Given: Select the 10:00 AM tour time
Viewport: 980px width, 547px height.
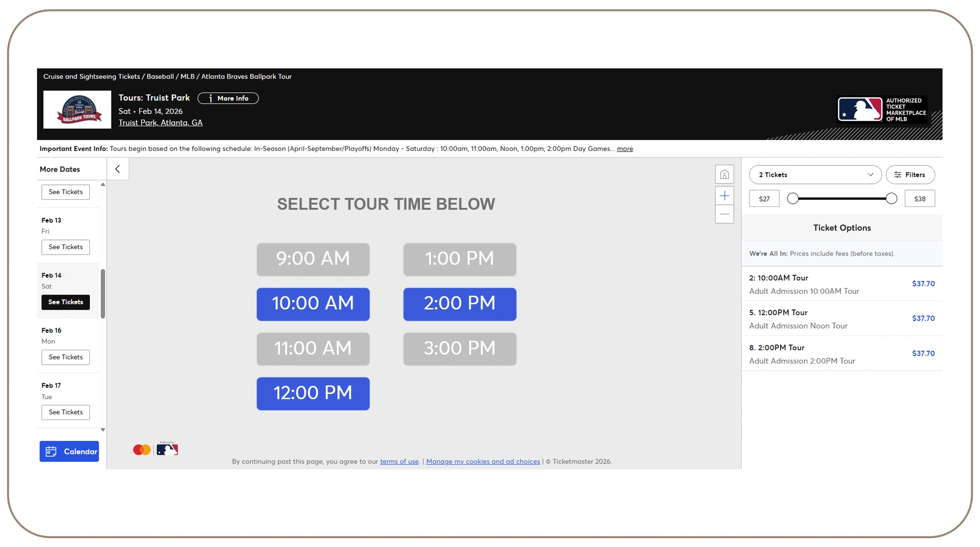Looking at the screenshot, I should click(313, 304).
